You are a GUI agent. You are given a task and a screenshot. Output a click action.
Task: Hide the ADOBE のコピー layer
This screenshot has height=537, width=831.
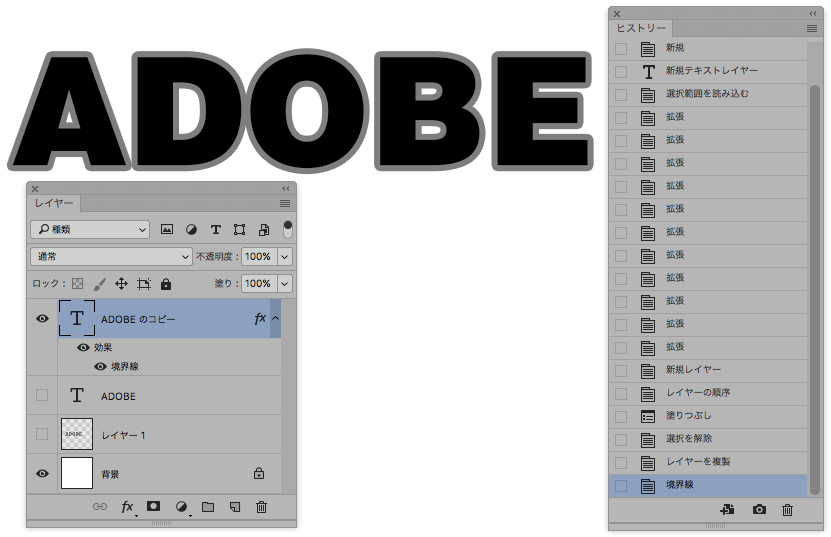coord(42,319)
